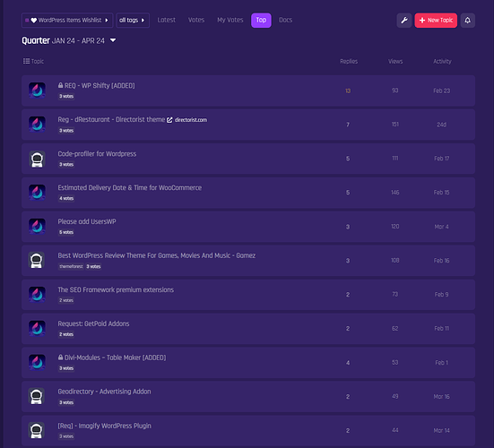Switch to the My Votes tab

coord(230,20)
